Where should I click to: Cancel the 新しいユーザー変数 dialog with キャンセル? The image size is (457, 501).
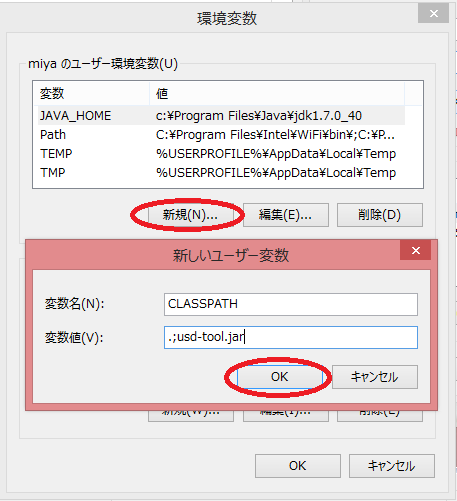point(375,377)
